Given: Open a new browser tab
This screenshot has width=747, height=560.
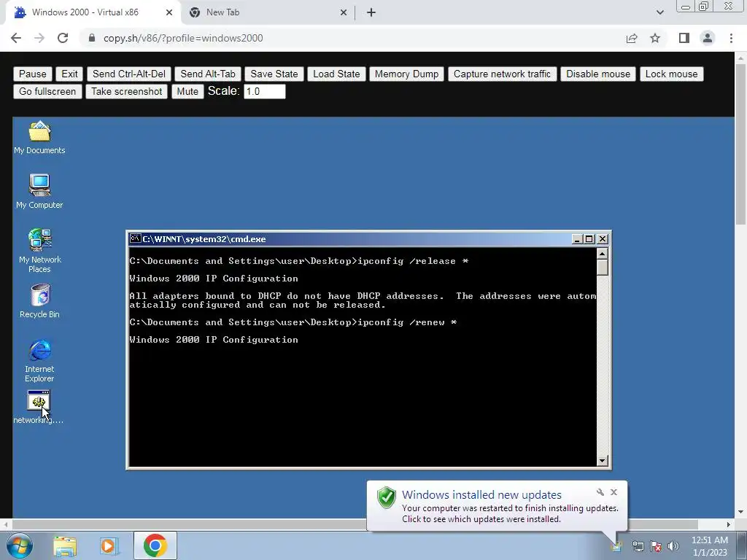Looking at the screenshot, I should click(x=371, y=12).
